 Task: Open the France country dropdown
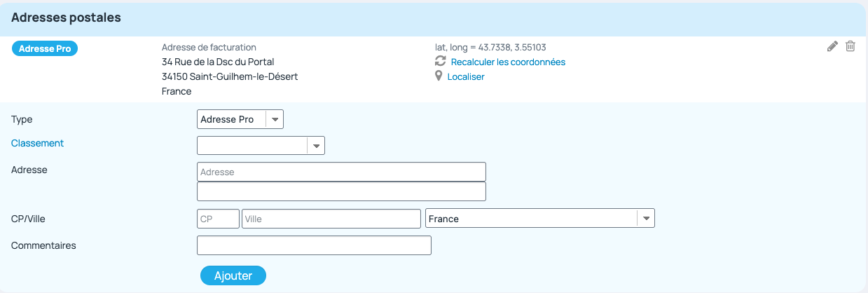(540, 219)
